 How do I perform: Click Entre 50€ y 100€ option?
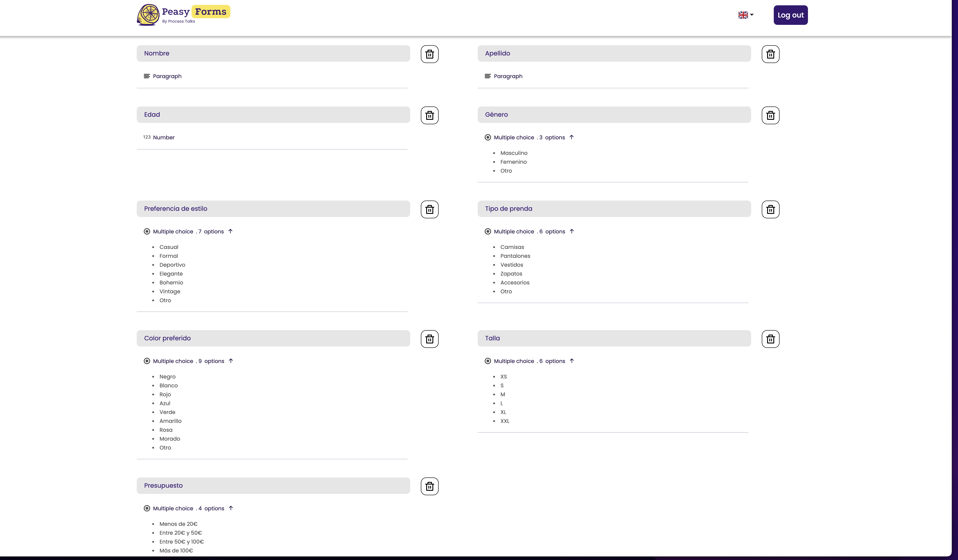[x=182, y=542]
